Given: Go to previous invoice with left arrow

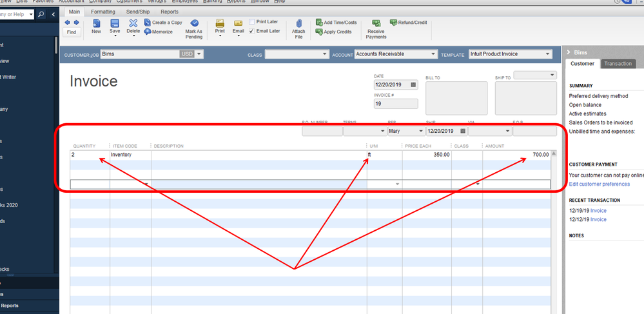Looking at the screenshot, I should click(x=68, y=23).
